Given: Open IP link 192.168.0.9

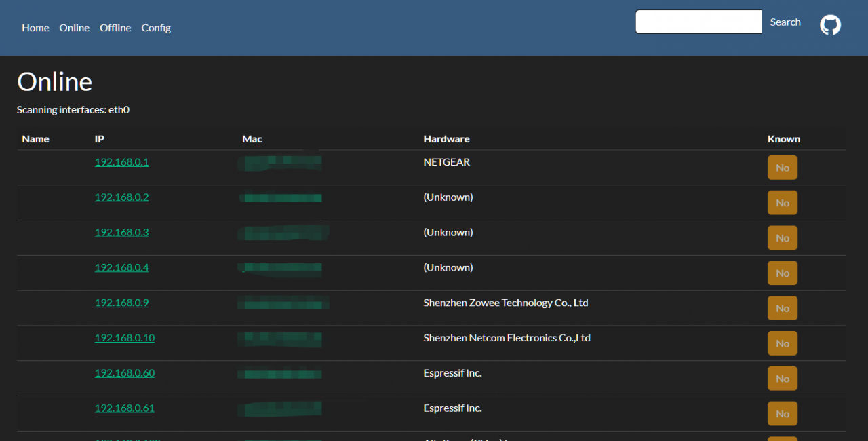Looking at the screenshot, I should [x=121, y=303].
